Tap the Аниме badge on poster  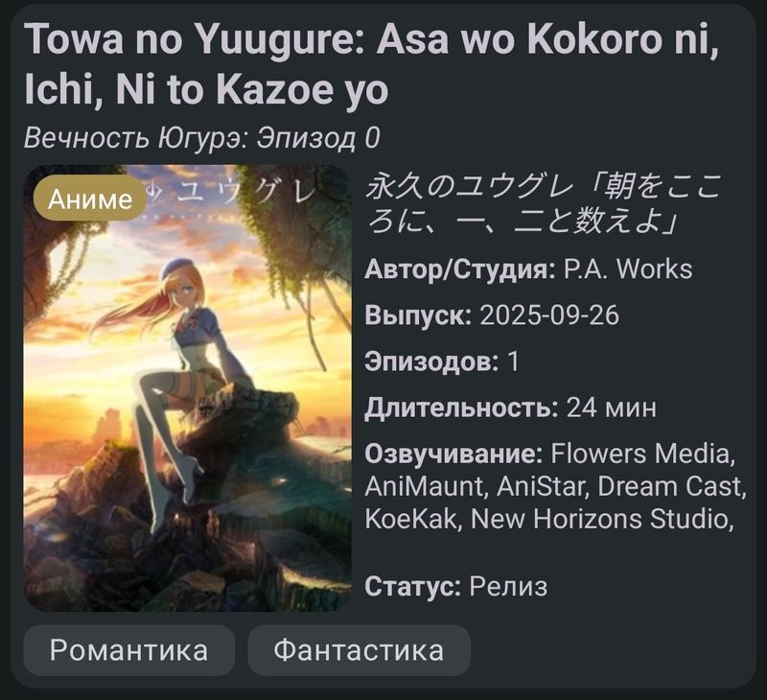point(90,199)
